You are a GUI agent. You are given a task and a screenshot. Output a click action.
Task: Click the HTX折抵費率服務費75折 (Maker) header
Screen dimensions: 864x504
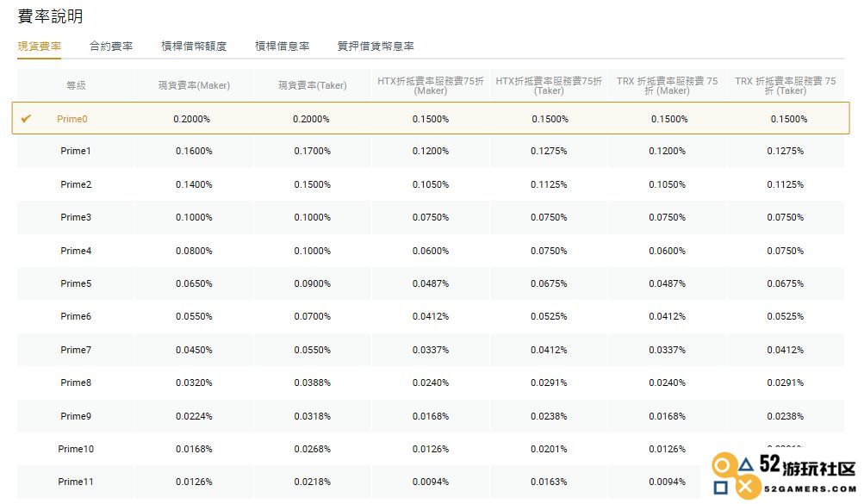coord(431,85)
